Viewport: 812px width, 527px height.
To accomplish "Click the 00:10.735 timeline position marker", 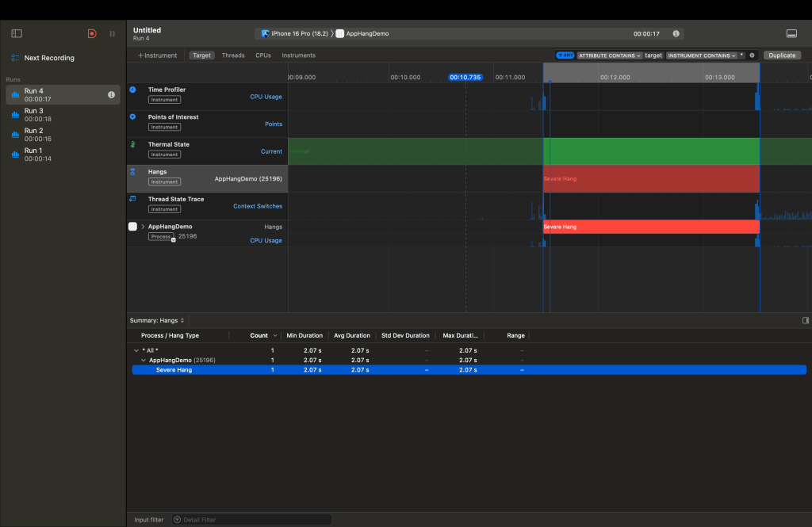I will coord(465,78).
